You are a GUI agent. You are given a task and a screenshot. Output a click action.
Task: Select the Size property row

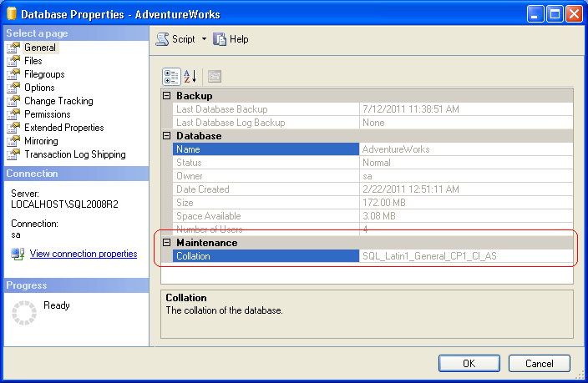373,203
